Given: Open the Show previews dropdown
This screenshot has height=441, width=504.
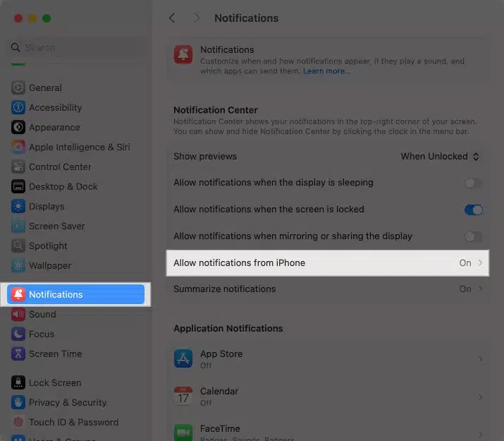Looking at the screenshot, I should [x=440, y=157].
